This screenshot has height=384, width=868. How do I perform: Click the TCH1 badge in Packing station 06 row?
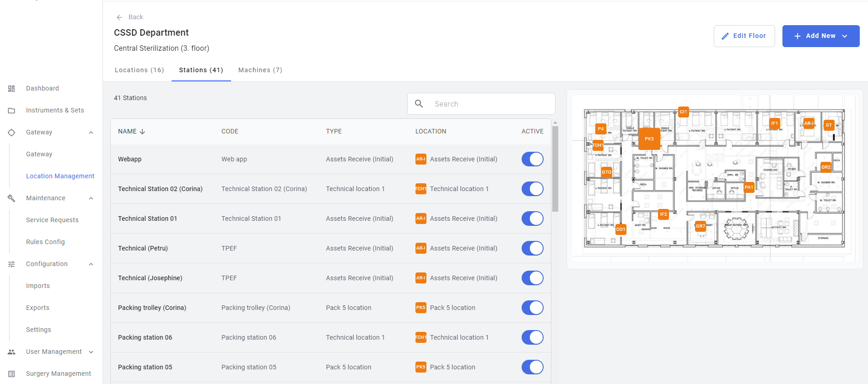pyautogui.click(x=421, y=337)
